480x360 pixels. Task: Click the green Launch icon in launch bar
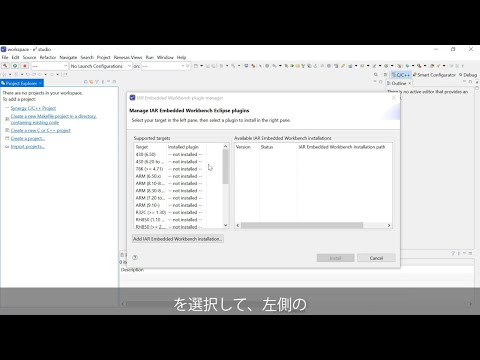tap(15, 66)
